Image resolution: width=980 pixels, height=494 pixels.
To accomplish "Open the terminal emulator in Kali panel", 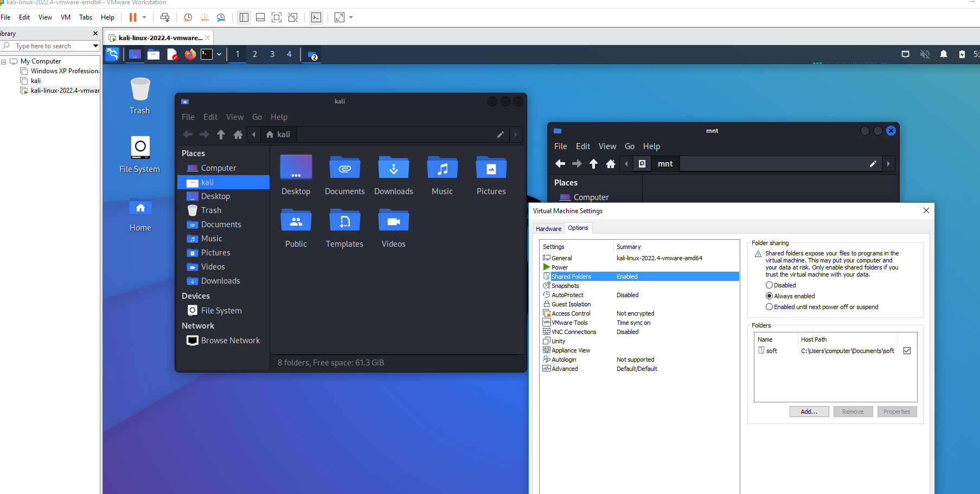I will pos(207,54).
